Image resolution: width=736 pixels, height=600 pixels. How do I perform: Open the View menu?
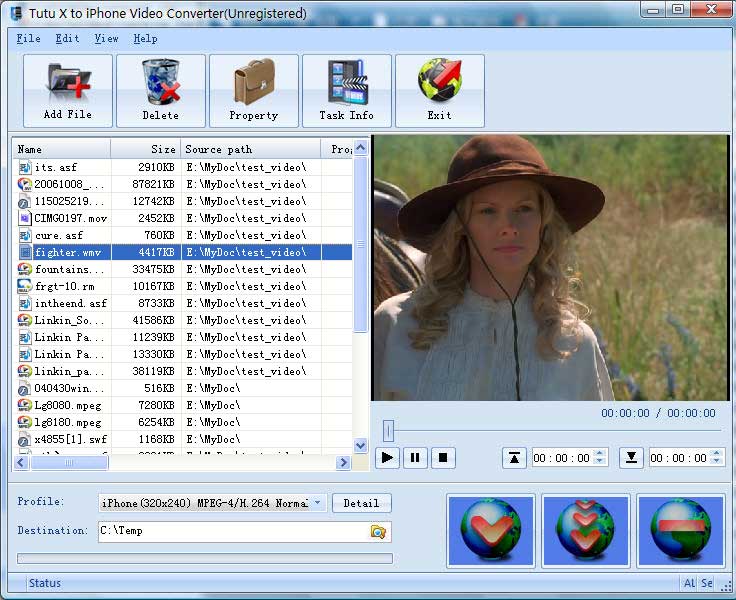pos(106,38)
